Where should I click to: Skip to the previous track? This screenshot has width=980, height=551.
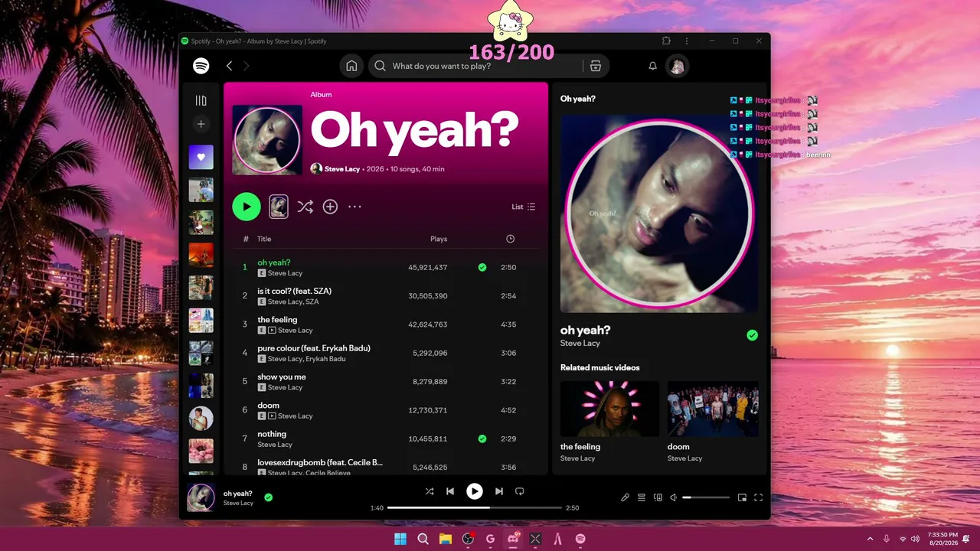450,491
